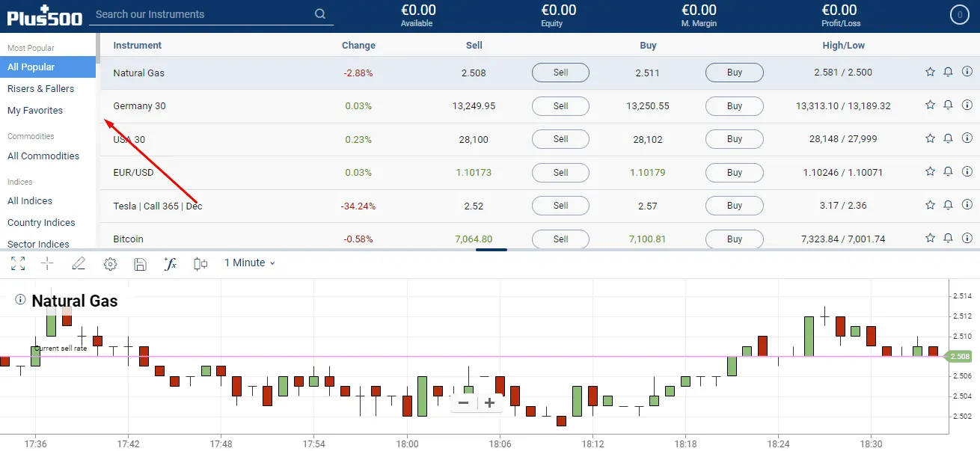
Task: Zoom in chart with plus button
Action: click(489, 402)
